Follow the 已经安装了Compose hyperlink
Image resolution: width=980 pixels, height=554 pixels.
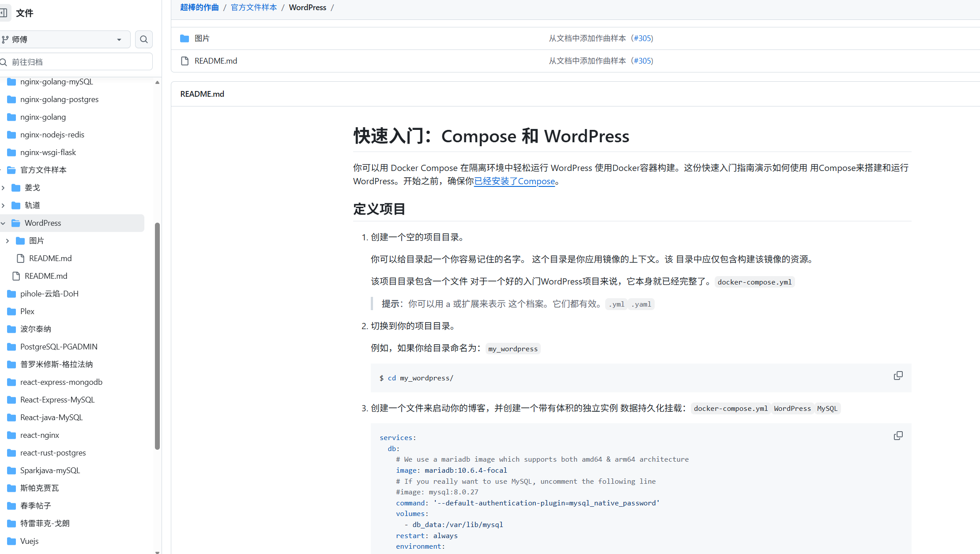514,181
